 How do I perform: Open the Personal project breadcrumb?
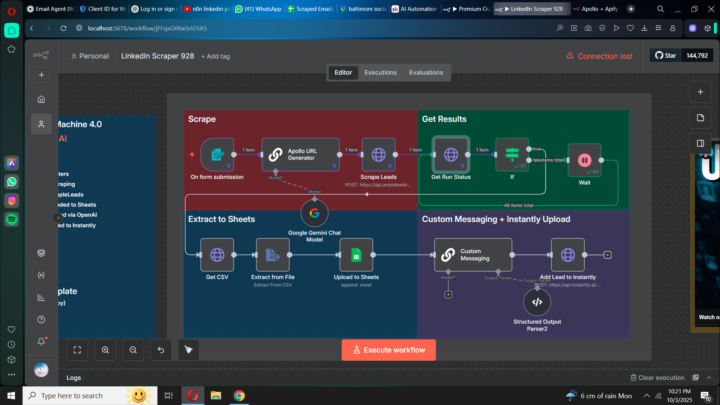(90, 56)
